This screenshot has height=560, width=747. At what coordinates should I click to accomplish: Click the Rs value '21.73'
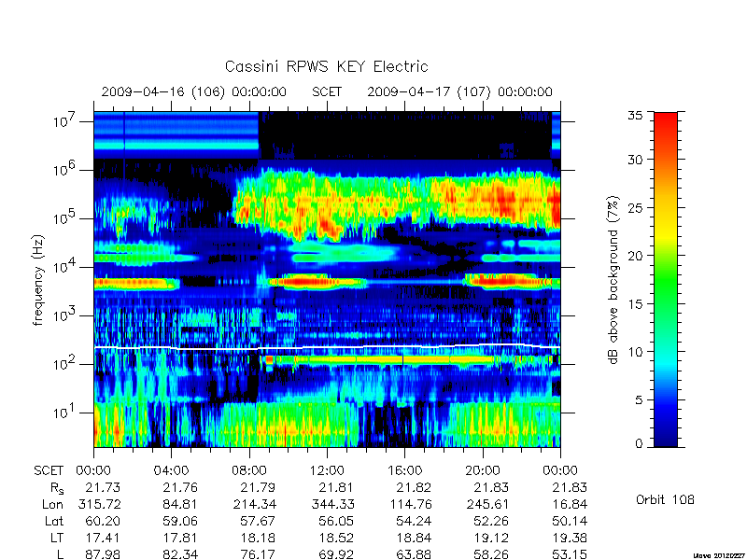[x=103, y=487]
